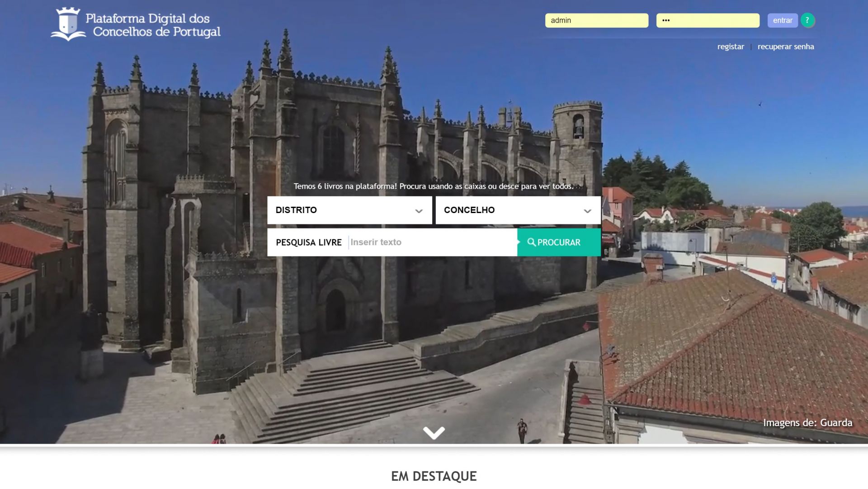Click the white scroll-down chevron arrow
This screenshot has height=489, width=868.
click(434, 432)
